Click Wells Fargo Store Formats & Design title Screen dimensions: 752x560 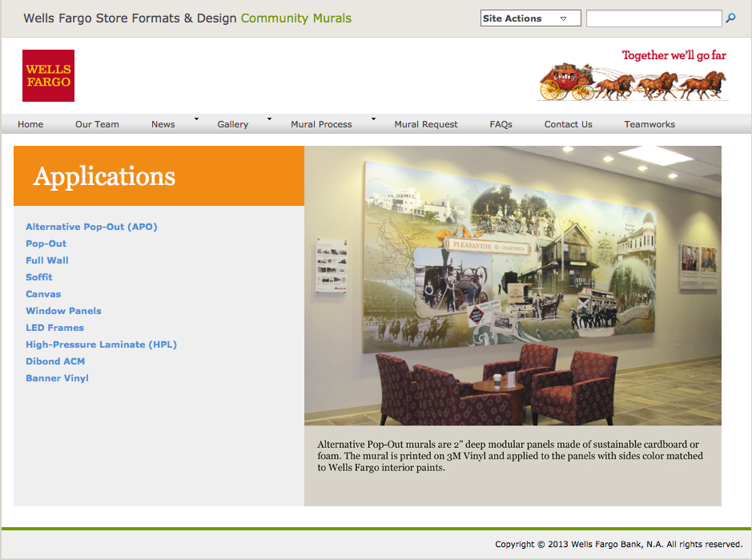click(130, 18)
